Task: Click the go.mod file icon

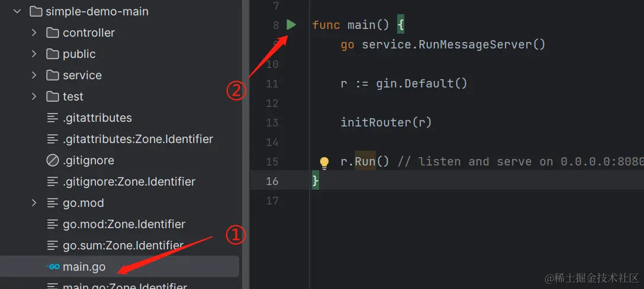Action: (53, 203)
